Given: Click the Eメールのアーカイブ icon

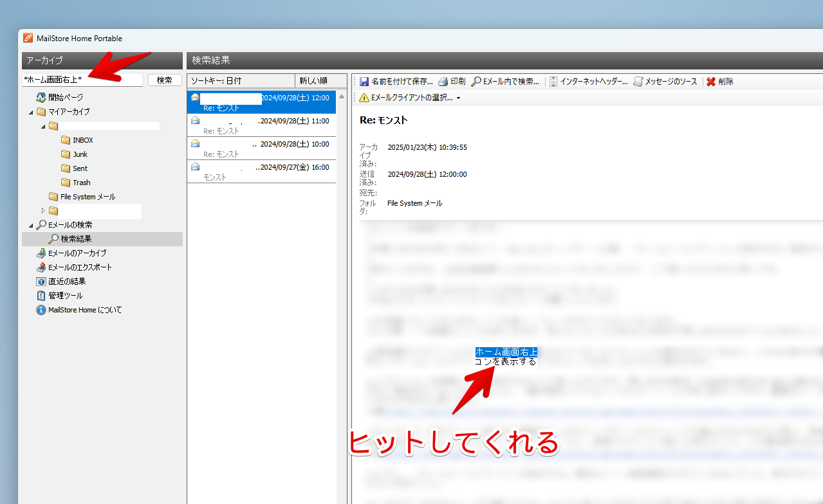Looking at the screenshot, I should coord(41,253).
